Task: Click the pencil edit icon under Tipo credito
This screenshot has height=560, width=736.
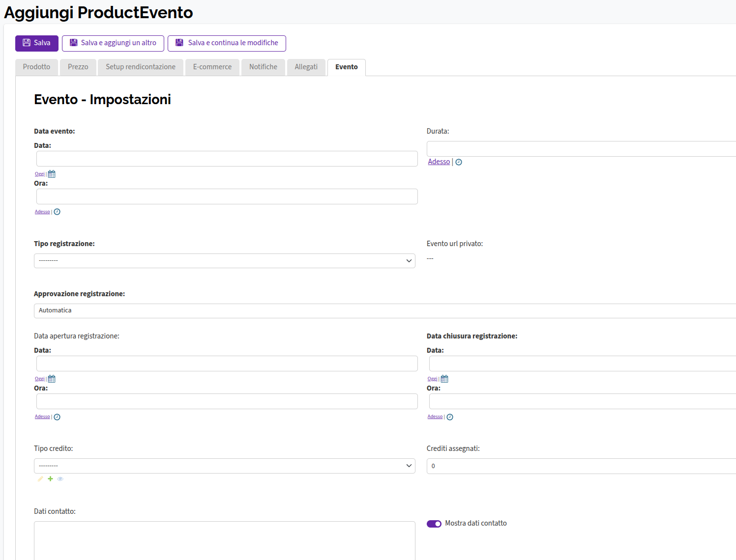Action: coord(40,479)
